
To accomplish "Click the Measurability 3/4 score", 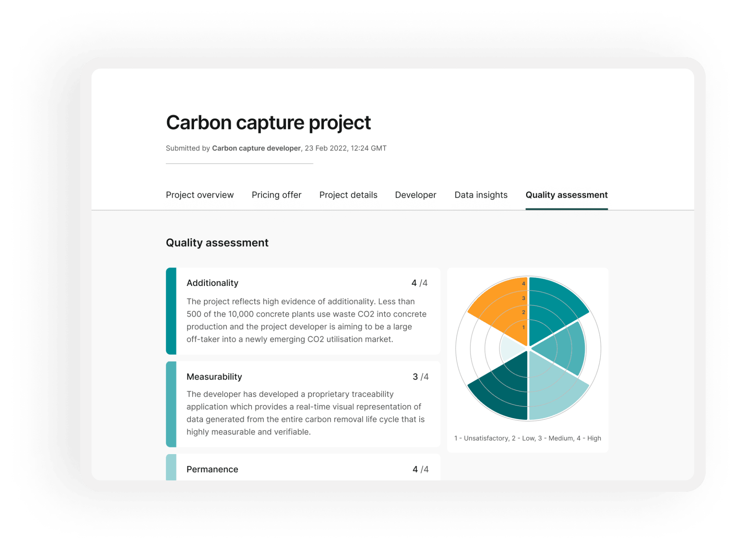I will 420,377.
